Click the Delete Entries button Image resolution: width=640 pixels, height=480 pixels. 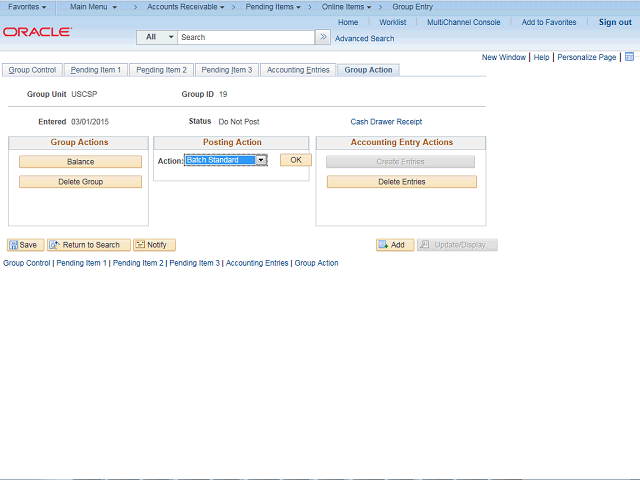(402, 182)
